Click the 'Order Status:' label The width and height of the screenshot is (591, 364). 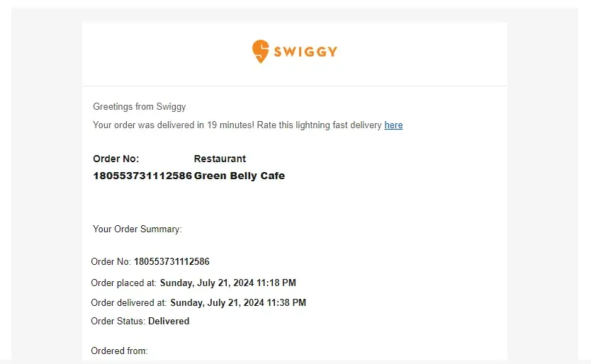point(118,322)
